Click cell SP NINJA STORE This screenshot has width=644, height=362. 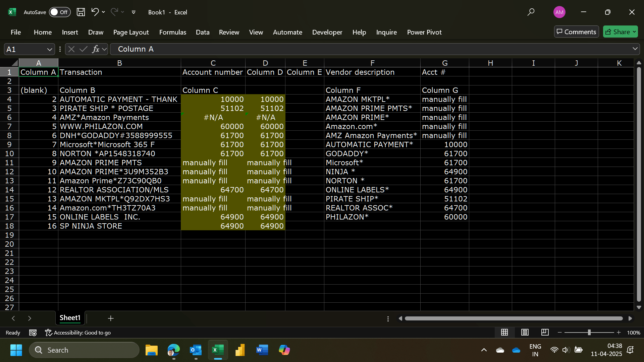[x=119, y=226]
